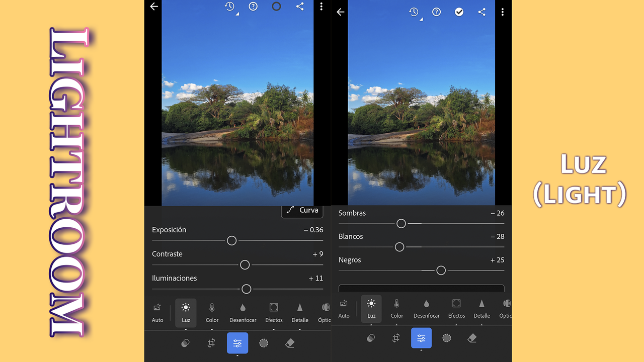The height and width of the screenshot is (362, 644).
Task: Open version history in right screen
Action: [x=414, y=12]
